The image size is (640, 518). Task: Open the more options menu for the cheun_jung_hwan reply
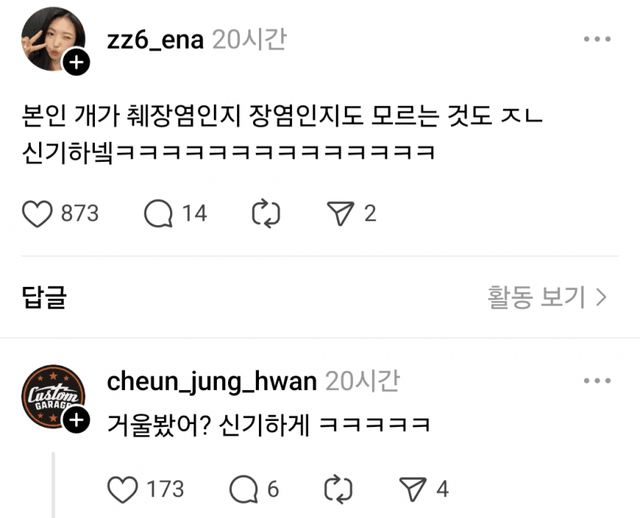click(x=597, y=381)
